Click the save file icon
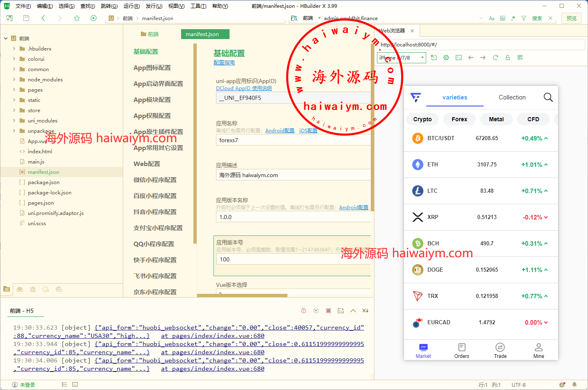588x390 pixels. tap(26, 18)
